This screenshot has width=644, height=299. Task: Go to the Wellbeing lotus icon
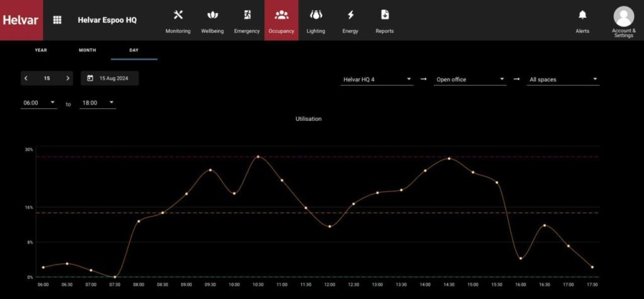point(213,15)
